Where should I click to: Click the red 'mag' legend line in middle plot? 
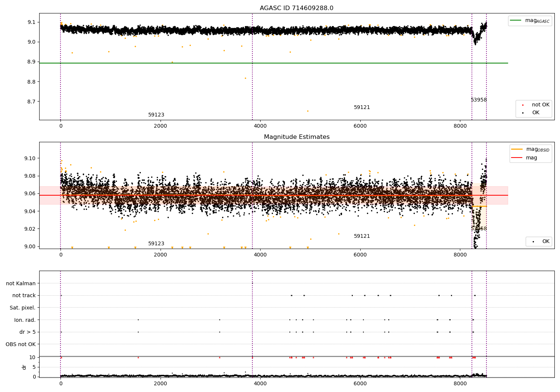[517, 158]
